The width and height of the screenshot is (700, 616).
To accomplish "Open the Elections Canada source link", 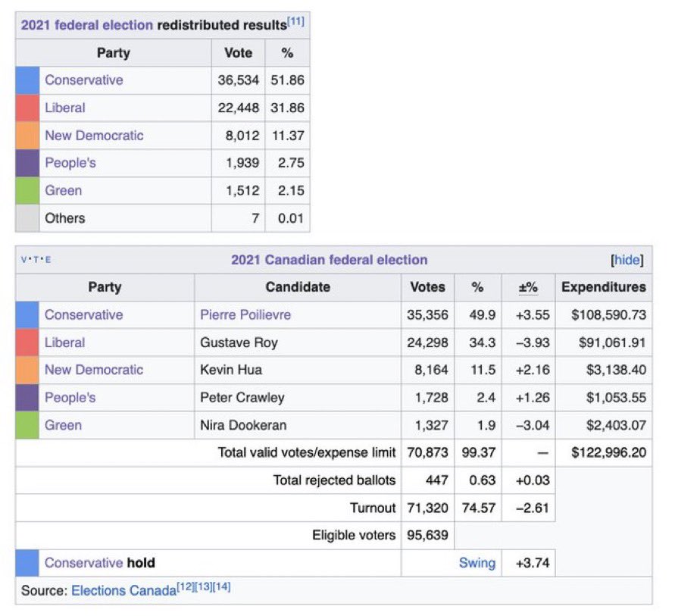I will click(x=124, y=590).
